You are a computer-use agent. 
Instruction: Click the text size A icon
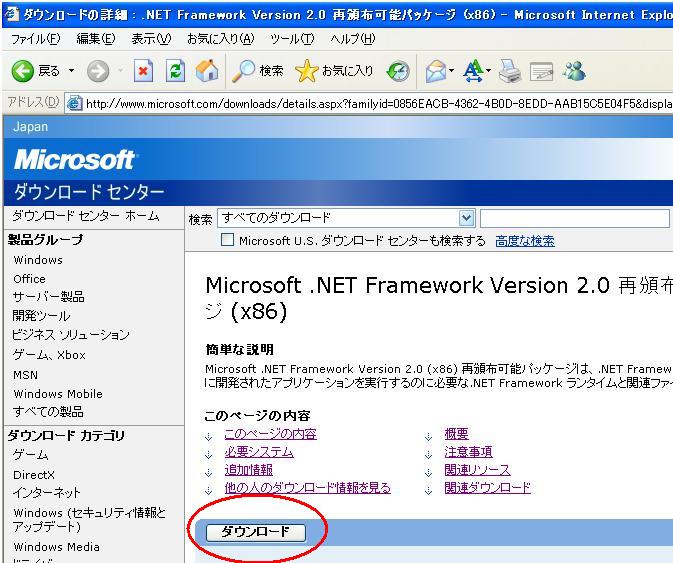[x=473, y=71]
